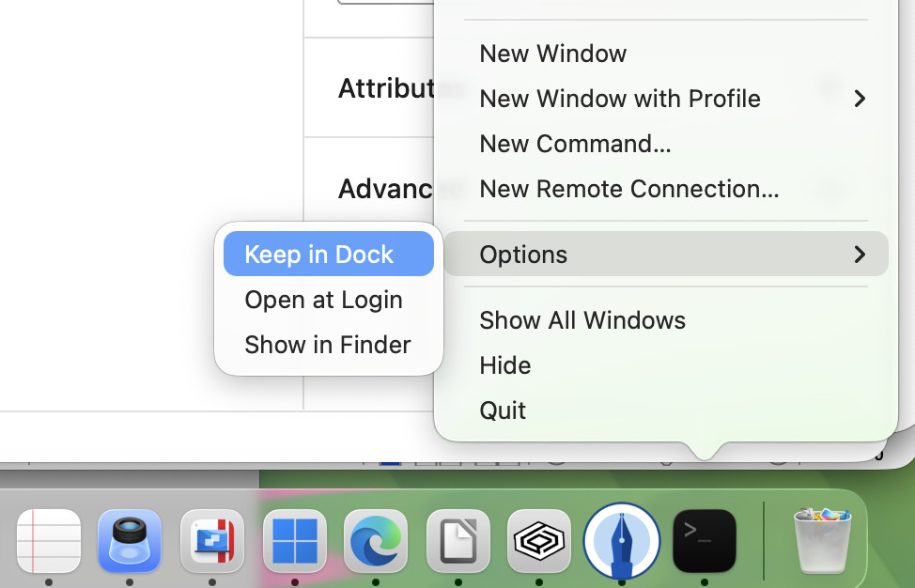Launch Microsoft Edge from the Dock

(x=376, y=541)
